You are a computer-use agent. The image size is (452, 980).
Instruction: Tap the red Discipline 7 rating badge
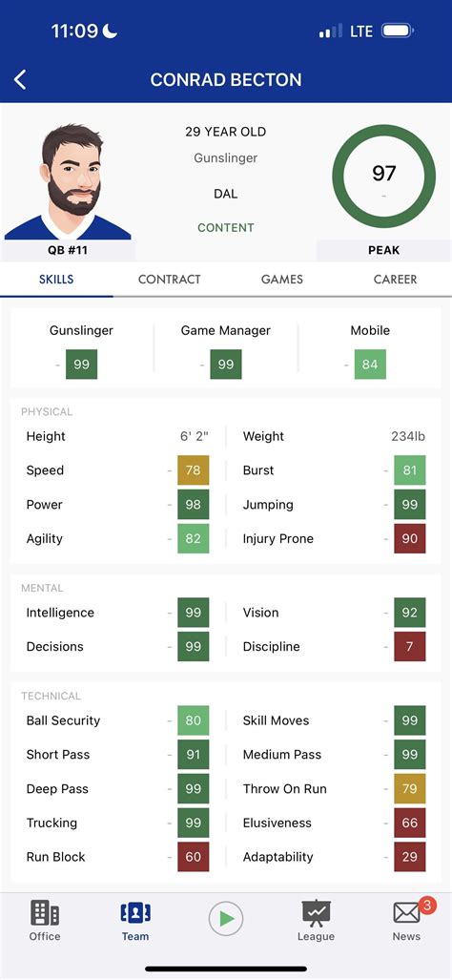coord(409,646)
